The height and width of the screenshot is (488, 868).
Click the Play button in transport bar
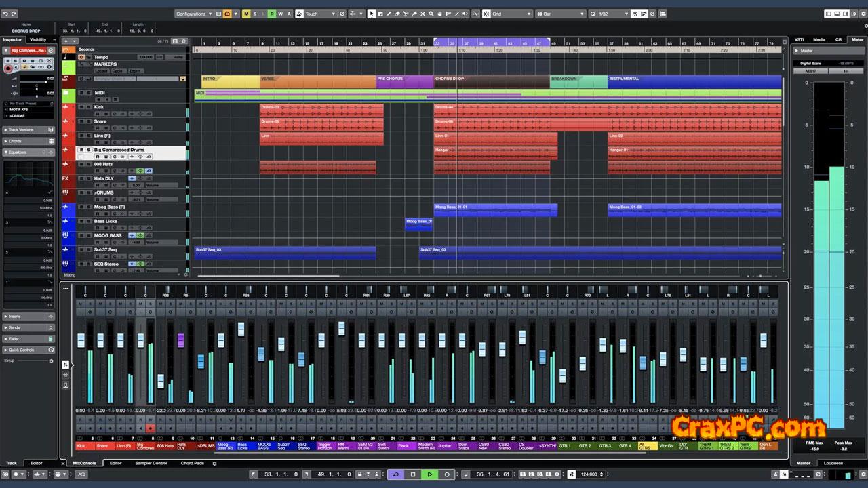pos(429,474)
